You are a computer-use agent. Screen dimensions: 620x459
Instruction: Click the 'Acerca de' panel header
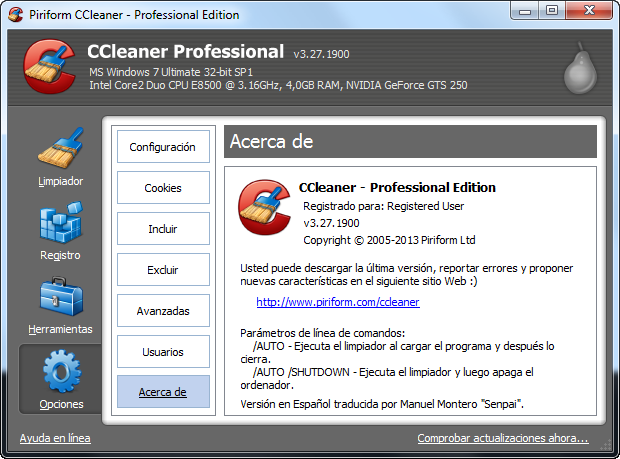tap(410, 142)
